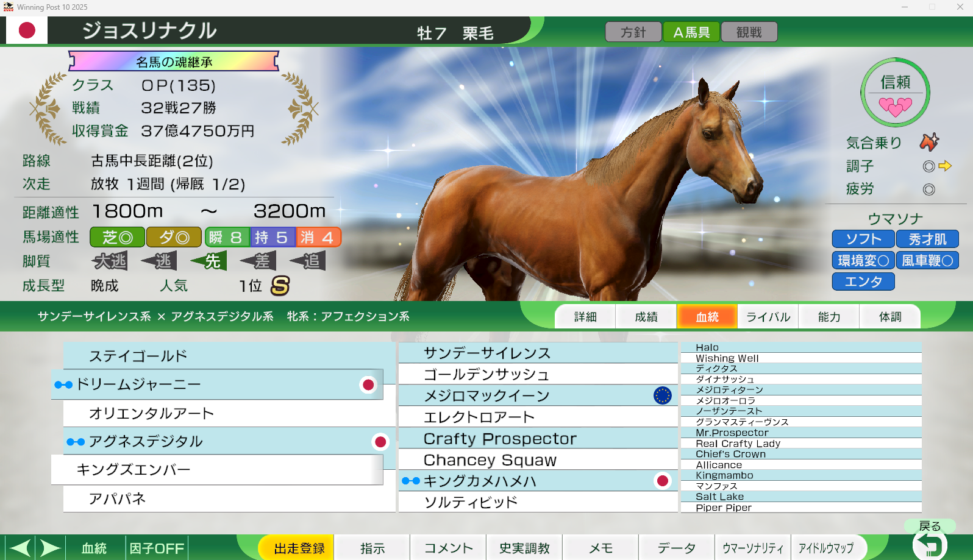
Task: Select アグネスデジタル in the pedigree tree
Action: pyautogui.click(x=229, y=441)
